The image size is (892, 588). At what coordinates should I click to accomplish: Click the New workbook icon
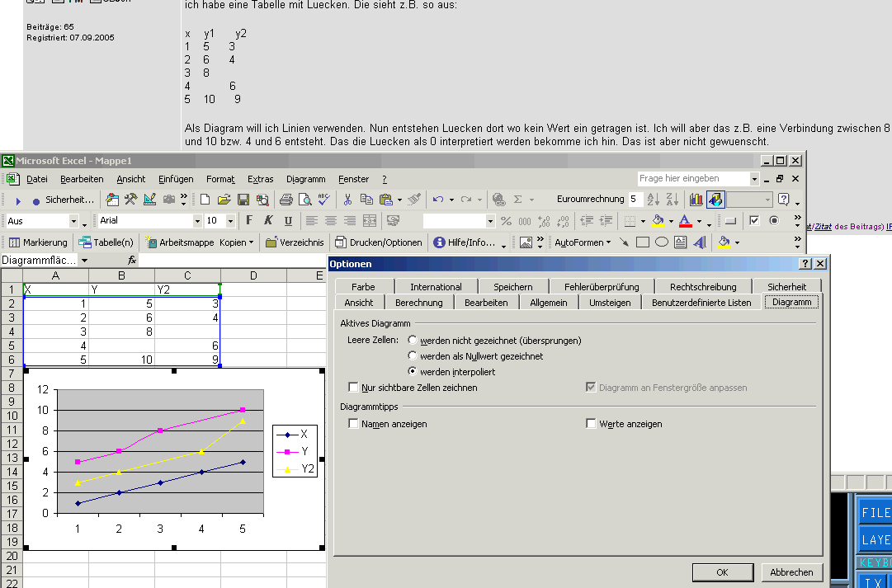point(205,200)
